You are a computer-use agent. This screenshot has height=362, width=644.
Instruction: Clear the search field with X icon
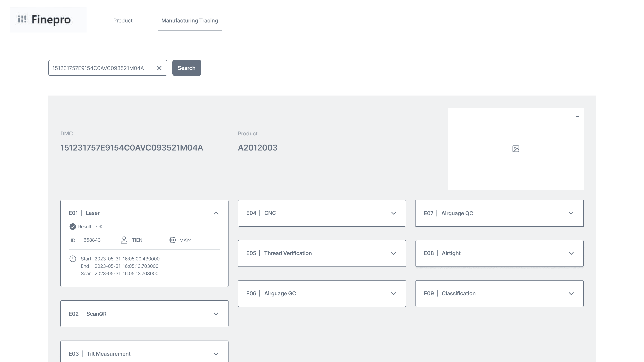click(x=159, y=68)
